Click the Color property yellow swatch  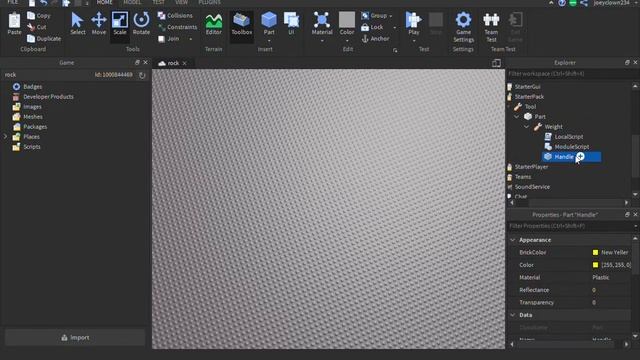[595, 265]
